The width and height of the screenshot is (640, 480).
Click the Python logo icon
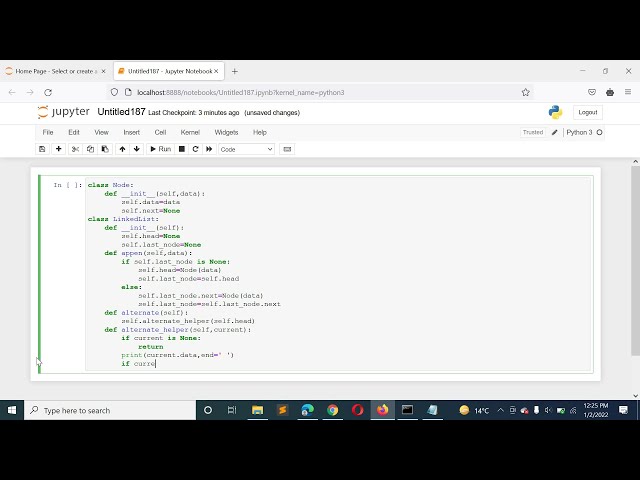(556, 112)
